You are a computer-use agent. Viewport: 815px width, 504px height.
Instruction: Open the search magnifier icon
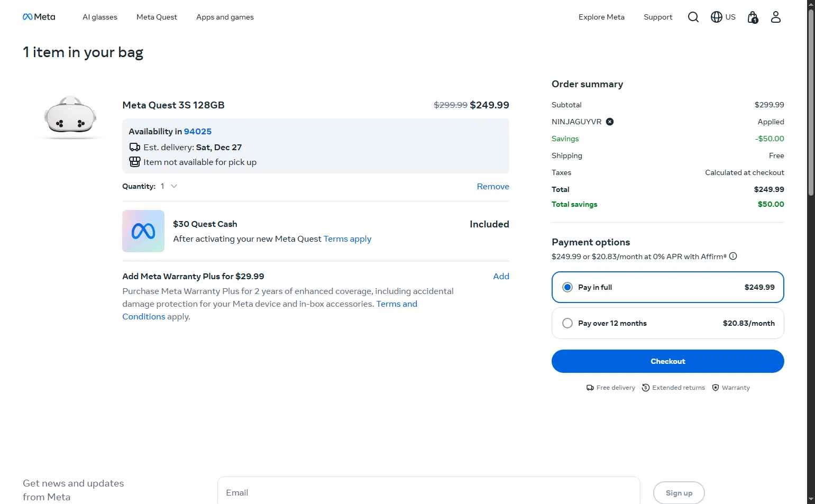click(693, 17)
